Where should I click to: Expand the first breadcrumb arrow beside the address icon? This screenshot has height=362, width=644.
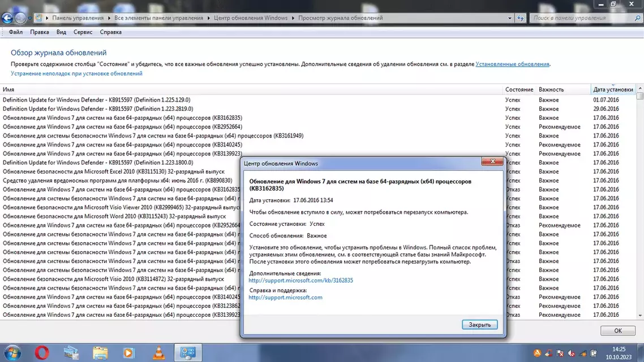[x=47, y=18]
